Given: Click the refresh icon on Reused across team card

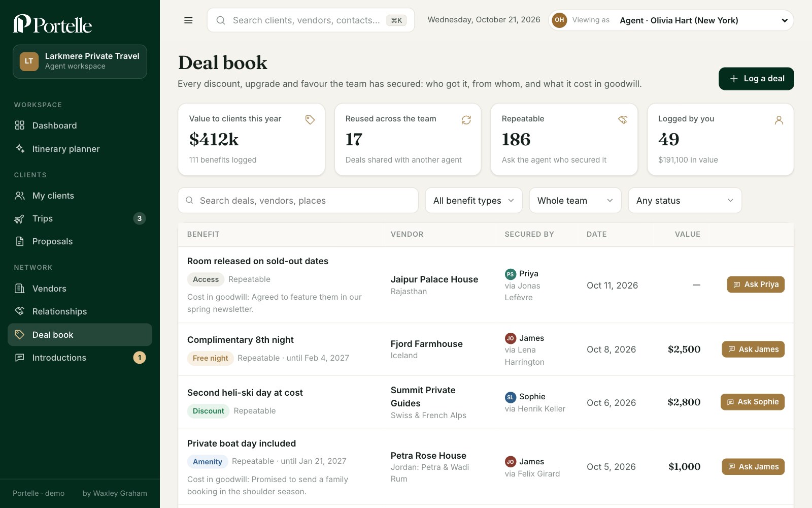Looking at the screenshot, I should tap(466, 119).
